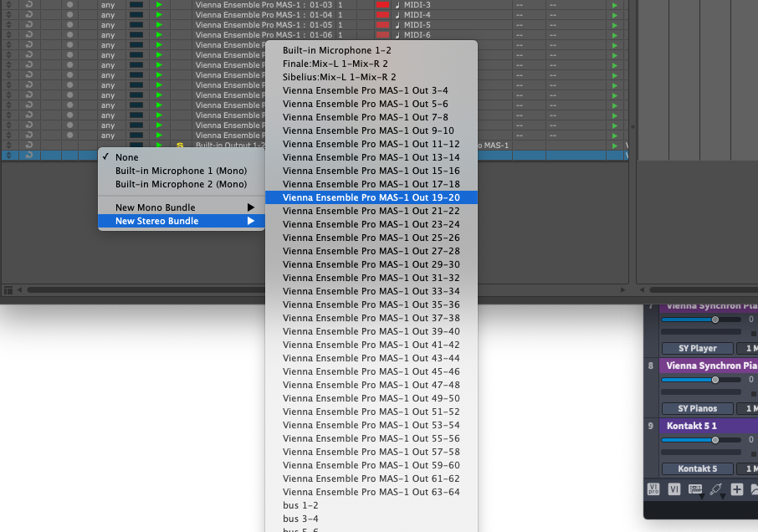Toggle the solo S on the Built-in Output 1-2 row
Screen dimensions: 758x532
point(180,145)
